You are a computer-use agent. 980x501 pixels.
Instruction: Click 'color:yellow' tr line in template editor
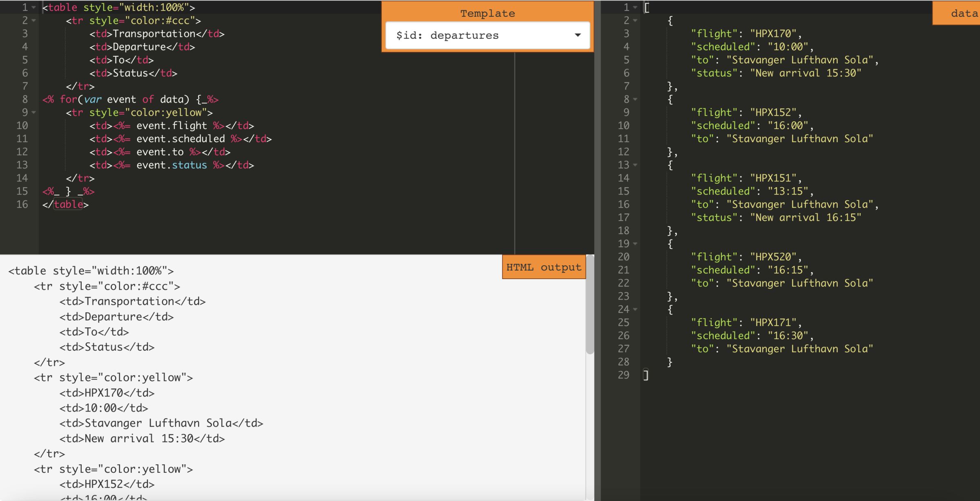coord(139,112)
